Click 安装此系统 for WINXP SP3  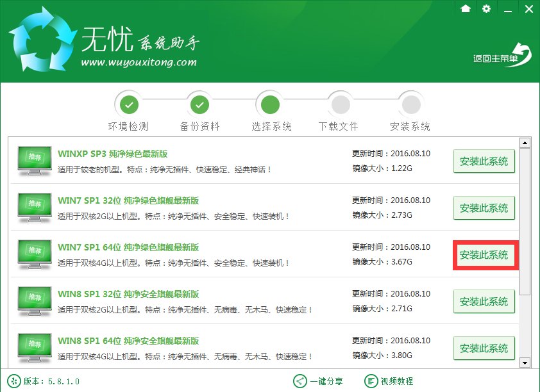[x=485, y=161]
